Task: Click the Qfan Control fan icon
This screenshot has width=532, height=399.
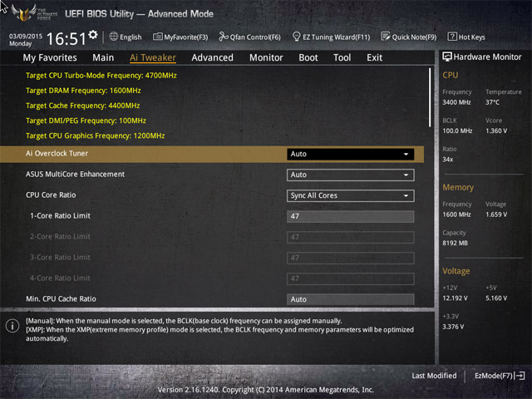Action: 224,37
